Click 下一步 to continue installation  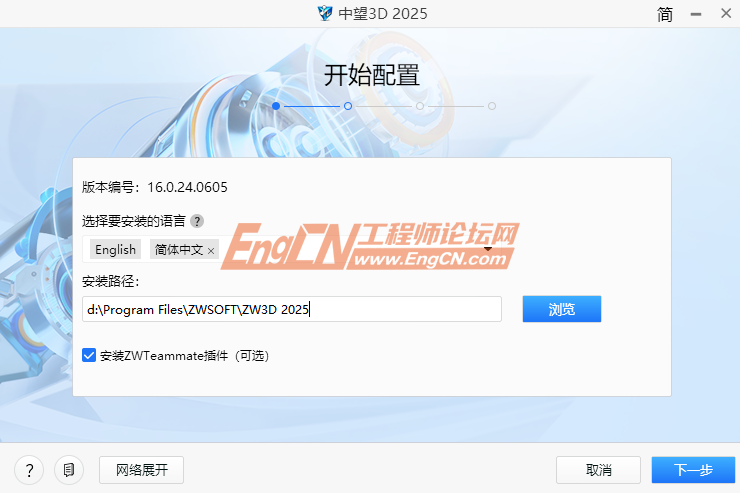[x=692, y=469]
